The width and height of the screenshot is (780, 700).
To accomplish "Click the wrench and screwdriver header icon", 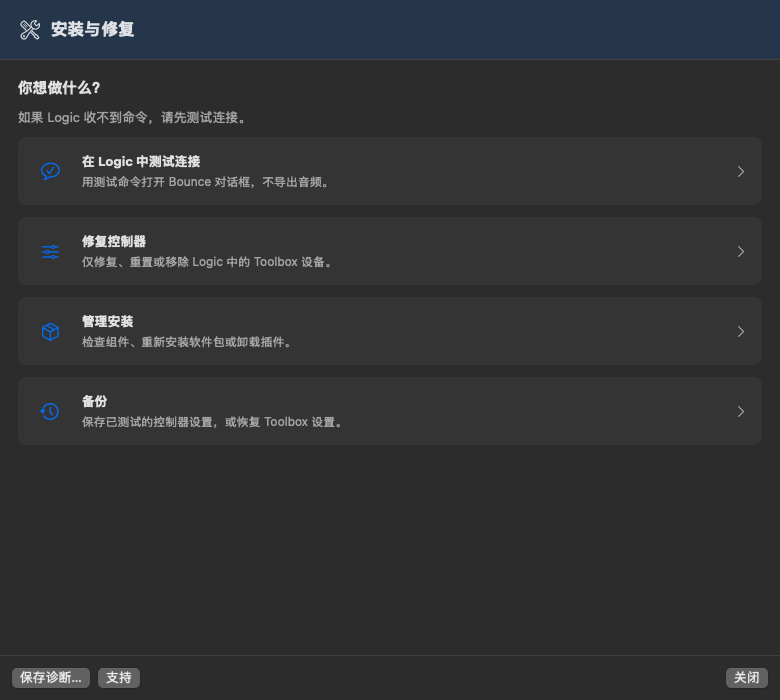I will point(30,30).
